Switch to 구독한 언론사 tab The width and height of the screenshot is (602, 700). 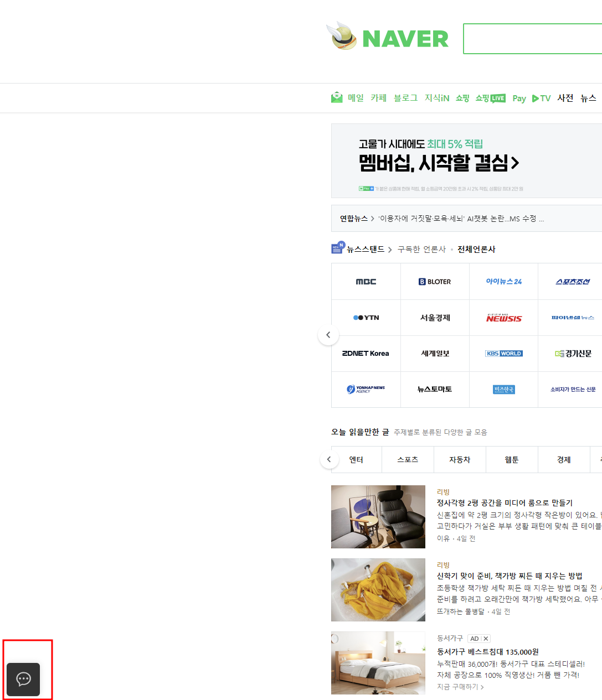[421, 250]
